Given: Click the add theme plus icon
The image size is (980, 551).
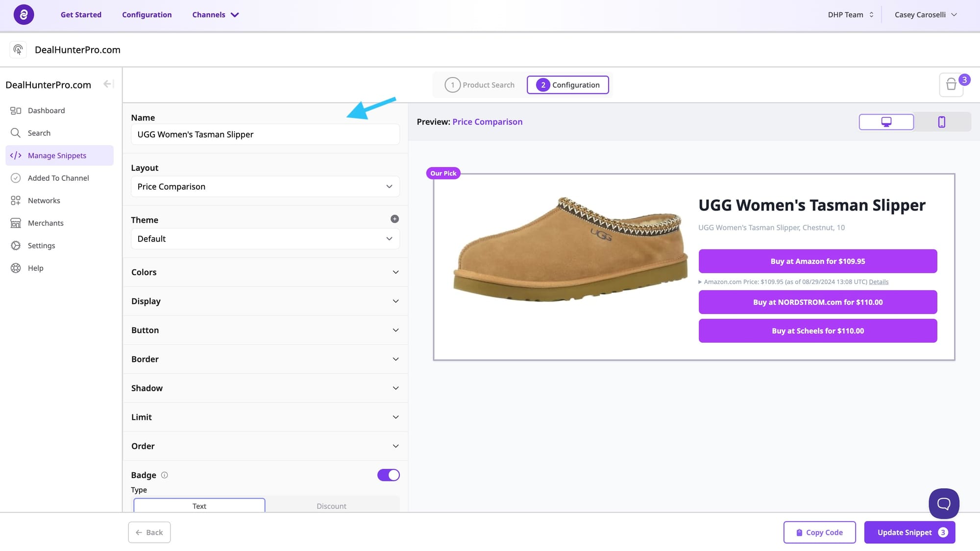Looking at the screenshot, I should click(394, 219).
